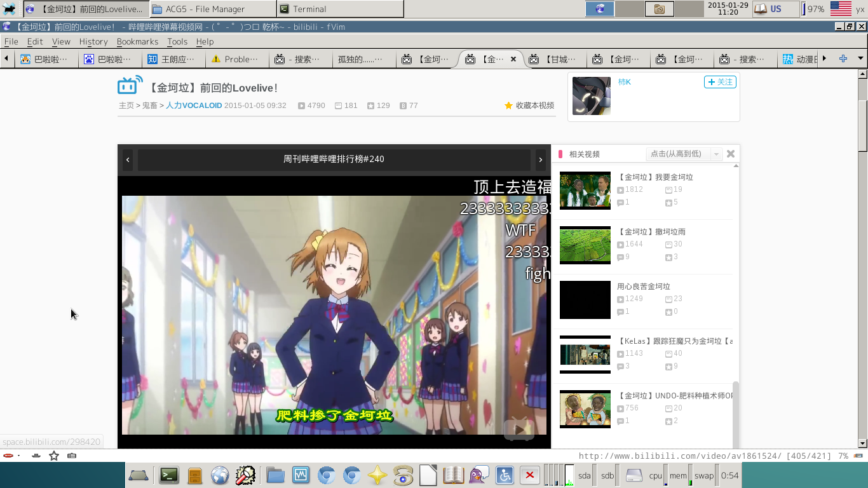Viewport: 868px width, 488px height.
Task: Open system monitor icon in dock
Action: tap(301, 475)
